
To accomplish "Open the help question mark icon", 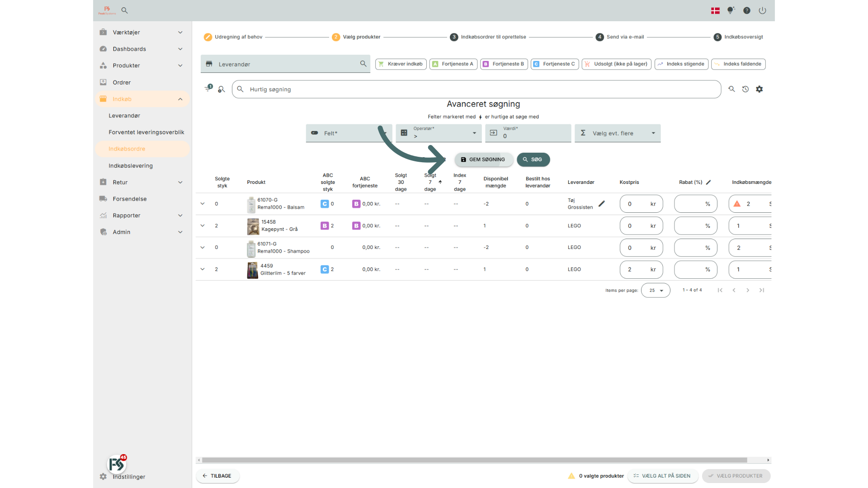I will point(747,10).
